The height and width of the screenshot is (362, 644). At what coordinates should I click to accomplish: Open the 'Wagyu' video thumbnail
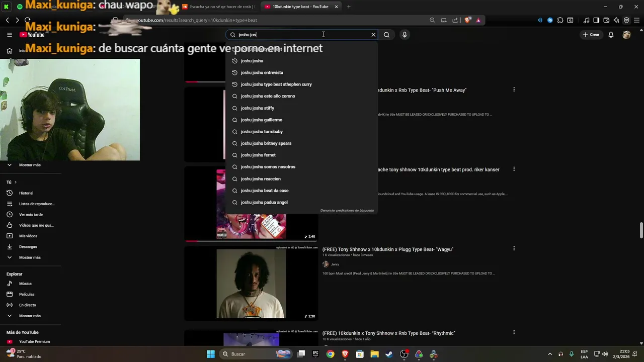(251, 284)
